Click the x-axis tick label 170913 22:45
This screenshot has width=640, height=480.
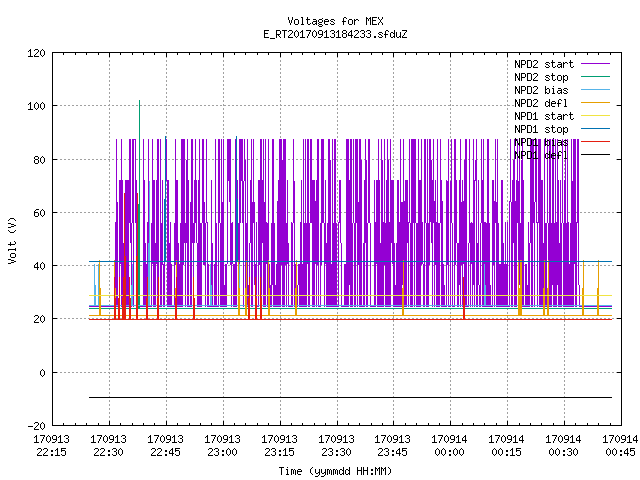(165, 446)
